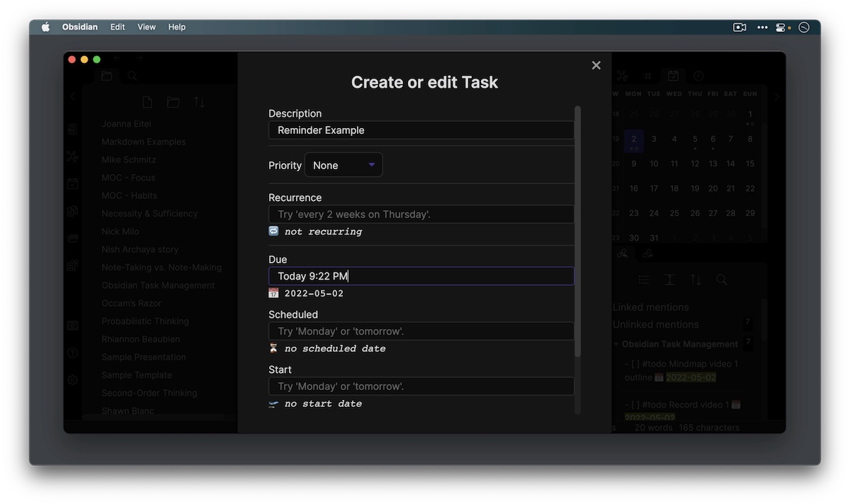This screenshot has height=504, width=850.
Task: Select May 2 in the calendar
Action: pyautogui.click(x=634, y=140)
